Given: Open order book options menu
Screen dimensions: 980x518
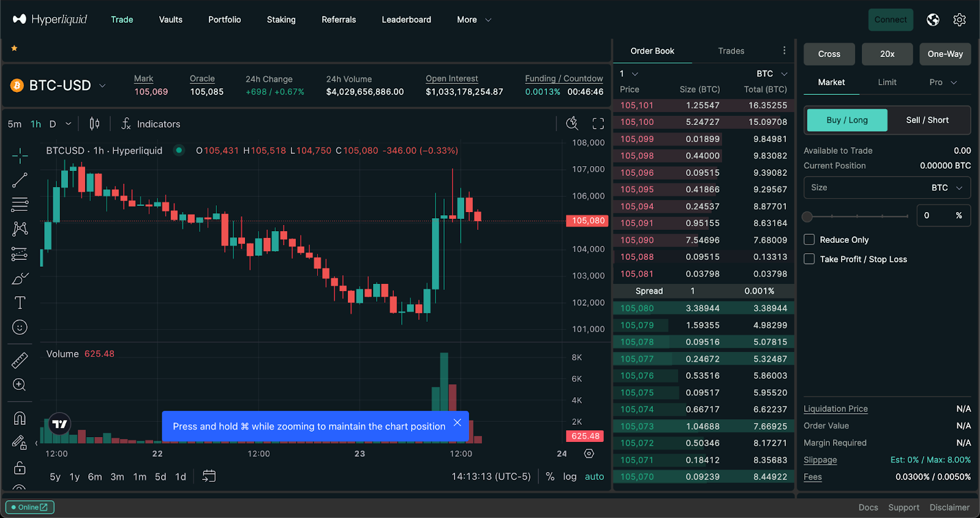Looking at the screenshot, I should tap(784, 51).
